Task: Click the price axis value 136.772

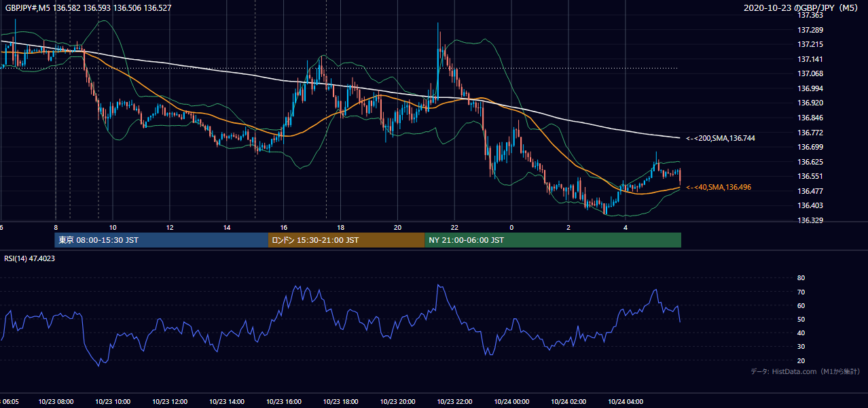Action: 810,133
